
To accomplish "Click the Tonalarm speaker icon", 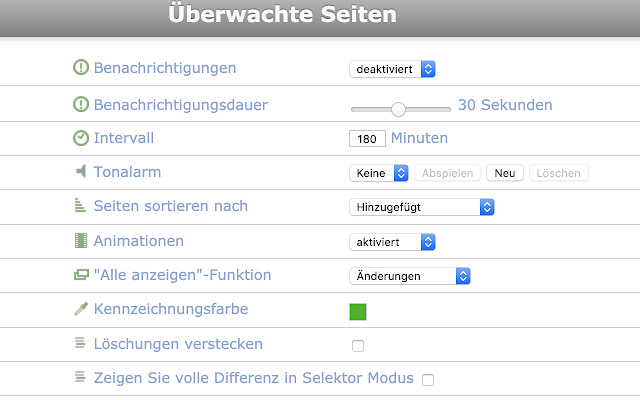I will tap(81, 172).
